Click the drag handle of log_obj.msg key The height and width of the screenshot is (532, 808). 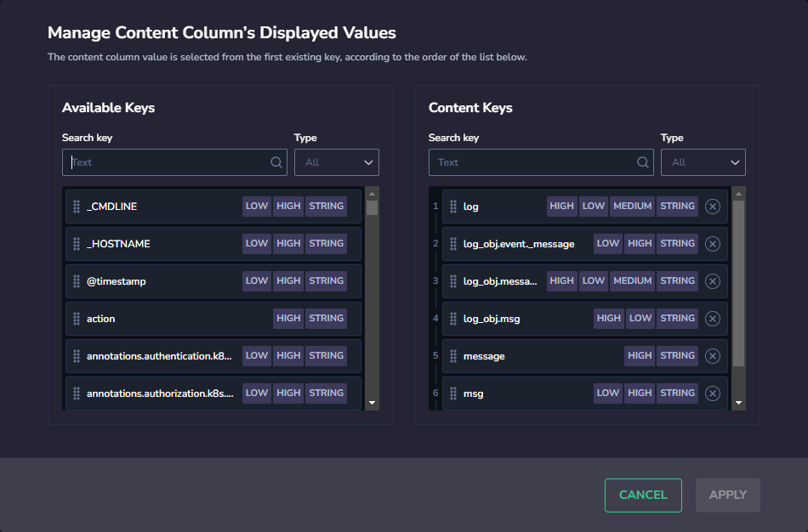tap(453, 319)
